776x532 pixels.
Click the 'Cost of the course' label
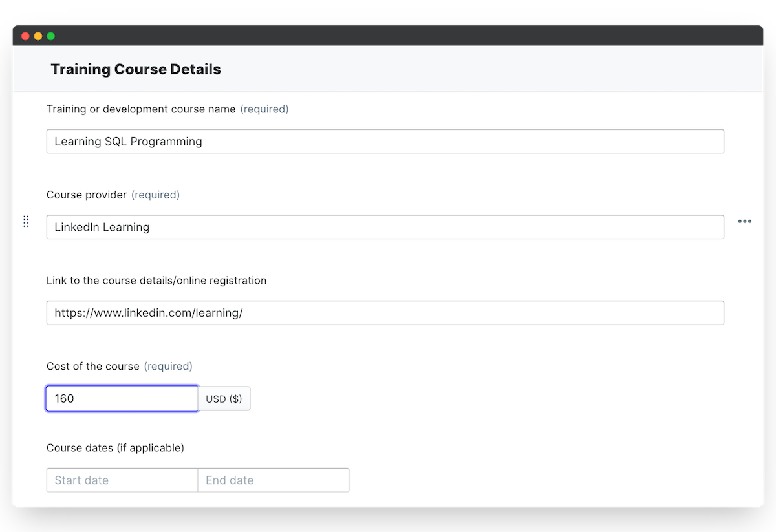(93, 367)
